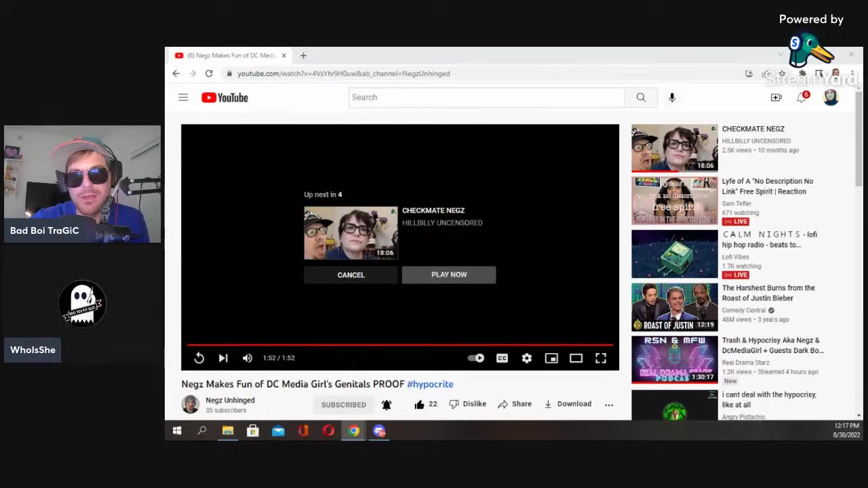Open Discord from taskbar
Viewport: 868px width, 488px height.
tap(379, 431)
